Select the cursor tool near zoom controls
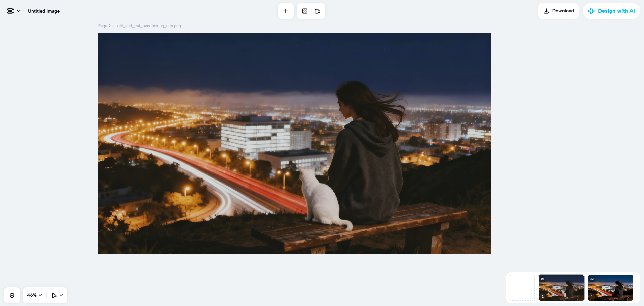Image resolution: width=644 pixels, height=306 pixels. [x=55, y=295]
